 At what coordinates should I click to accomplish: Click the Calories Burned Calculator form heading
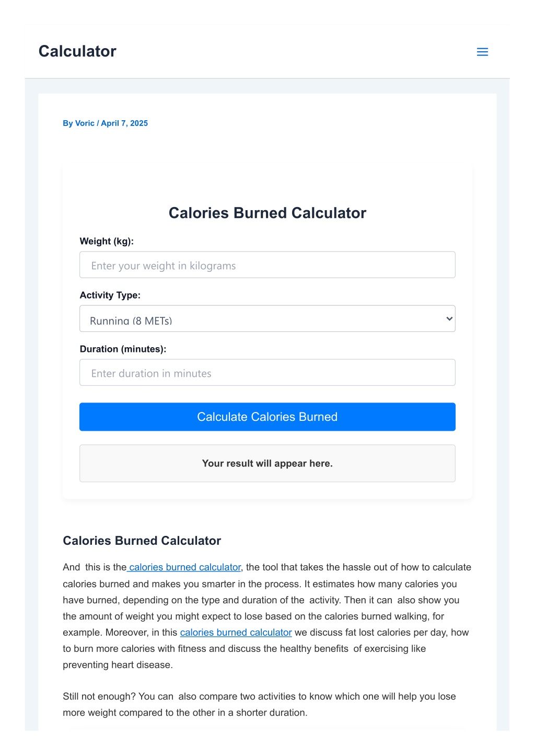coord(267,213)
